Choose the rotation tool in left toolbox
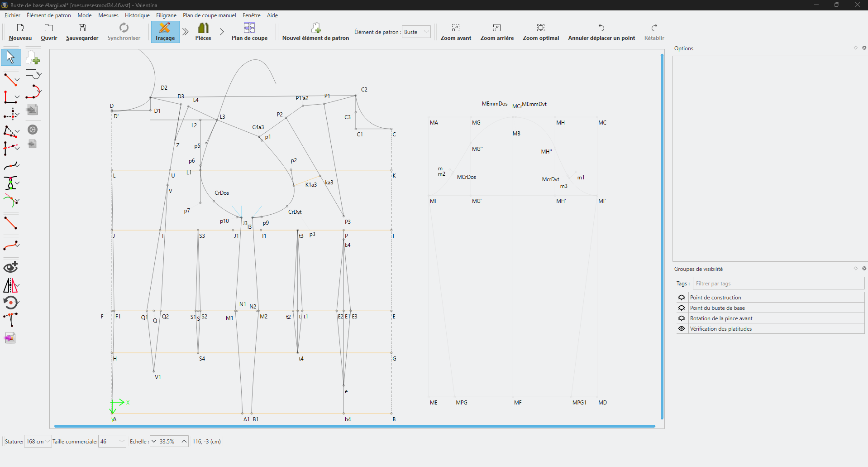 (x=10, y=303)
